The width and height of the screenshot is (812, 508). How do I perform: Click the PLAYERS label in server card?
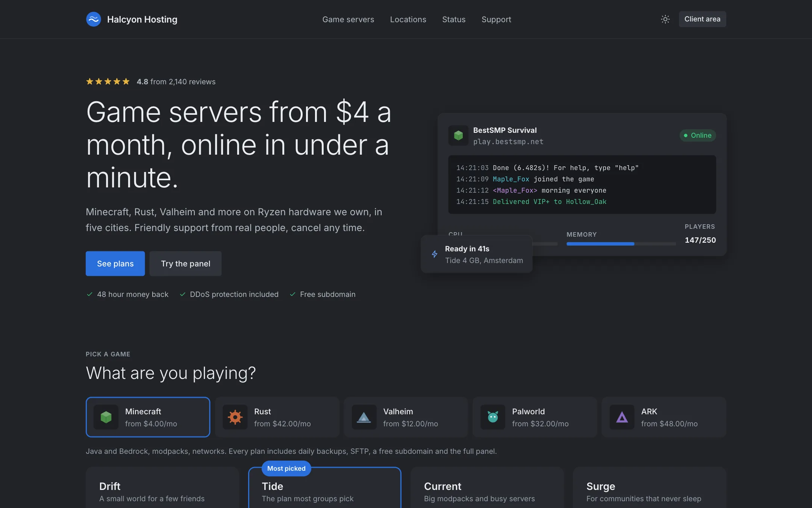[700, 227]
